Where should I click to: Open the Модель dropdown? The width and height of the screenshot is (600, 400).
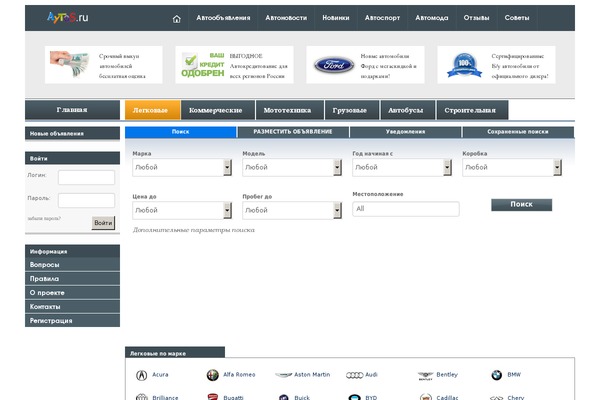tap(292, 167)
